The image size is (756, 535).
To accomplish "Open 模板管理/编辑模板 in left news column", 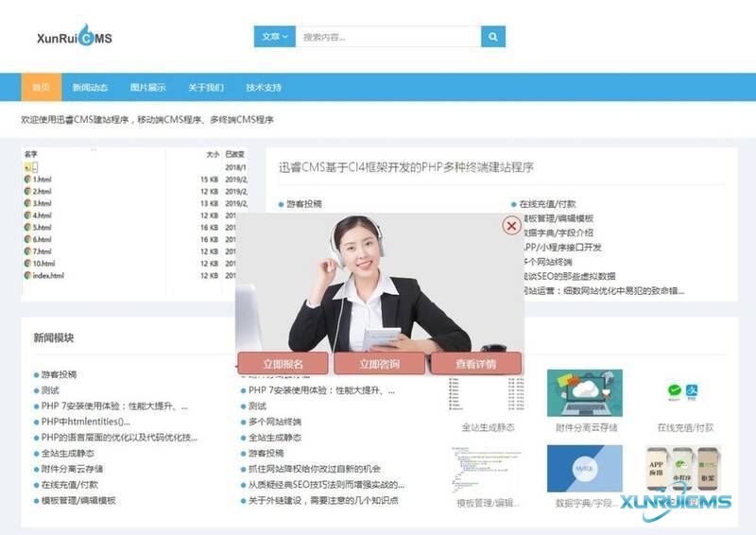I will click(x=78, y=500).
